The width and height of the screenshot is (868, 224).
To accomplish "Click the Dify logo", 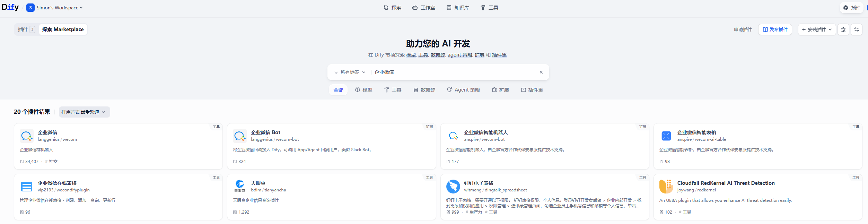I will [10, 7].
